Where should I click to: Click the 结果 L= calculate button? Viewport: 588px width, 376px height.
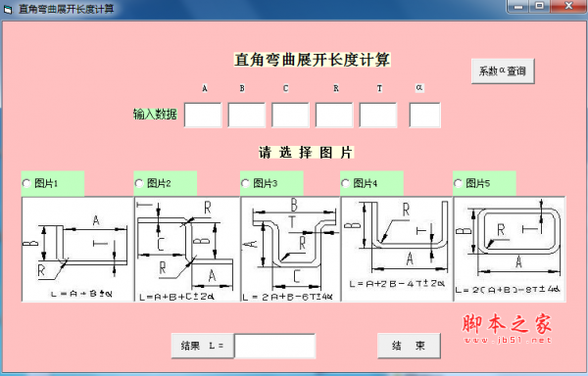(203, 346)
